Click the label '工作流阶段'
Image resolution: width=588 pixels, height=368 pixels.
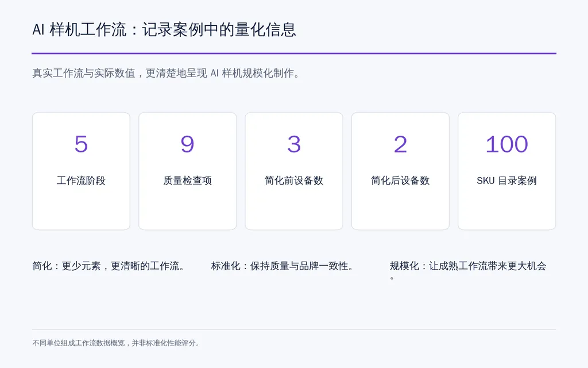pos(81,181)
